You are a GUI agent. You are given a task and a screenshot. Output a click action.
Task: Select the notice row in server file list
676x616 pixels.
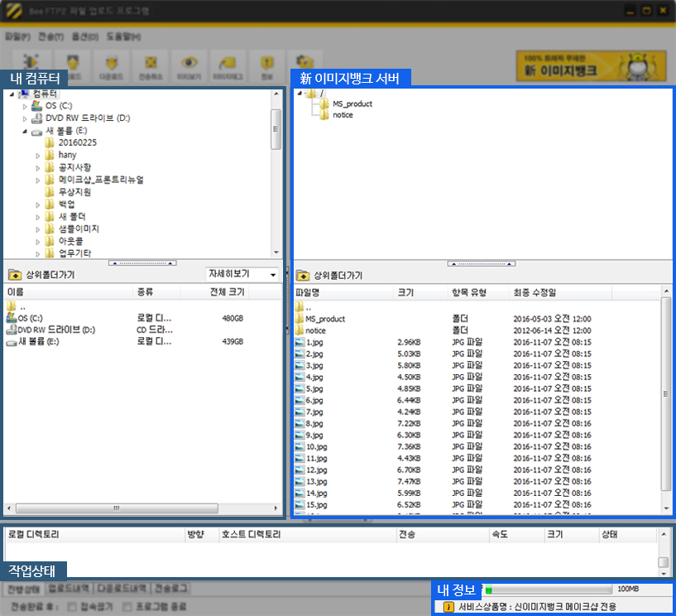[x=477, y=330]
